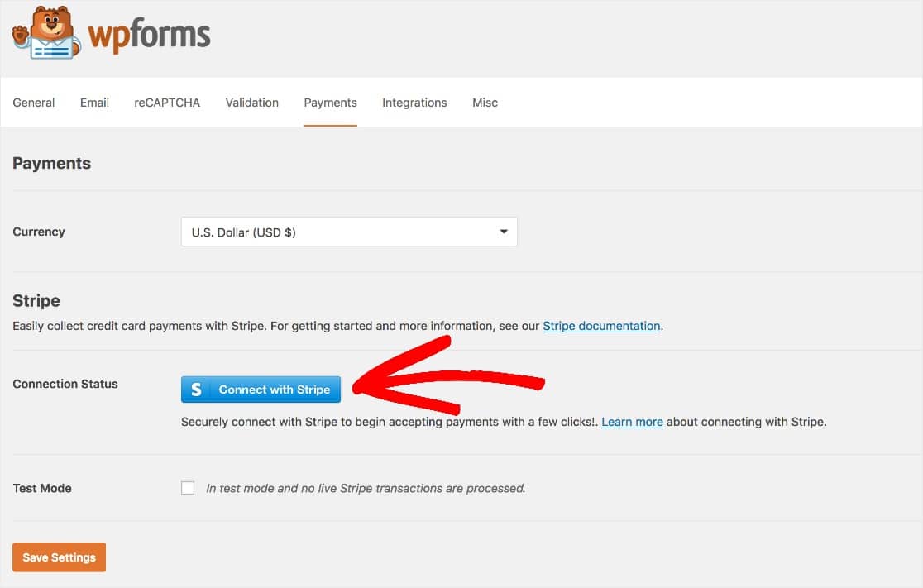
Task: Click the Stripe S icon on connect button
Action: (197, 390)
